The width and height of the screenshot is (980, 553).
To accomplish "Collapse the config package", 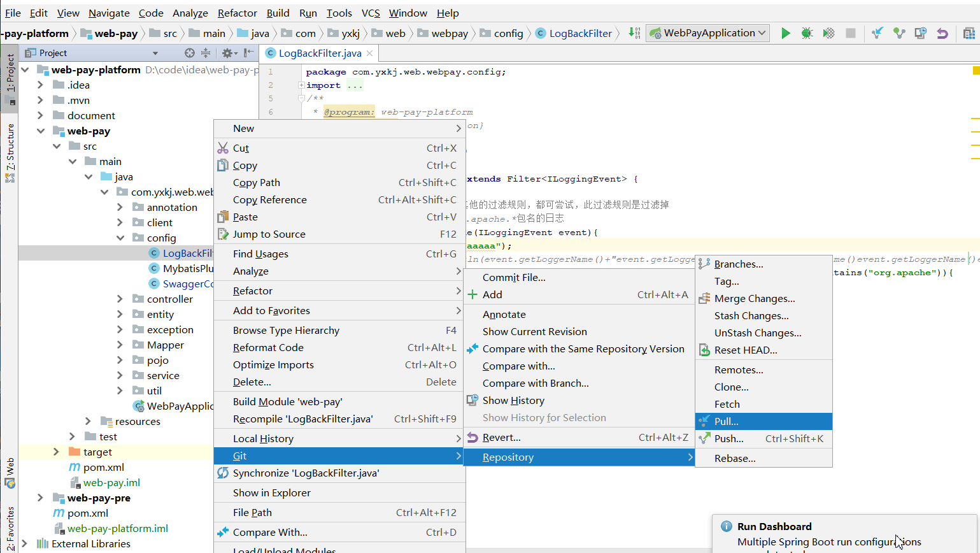I will click(120, 238).
